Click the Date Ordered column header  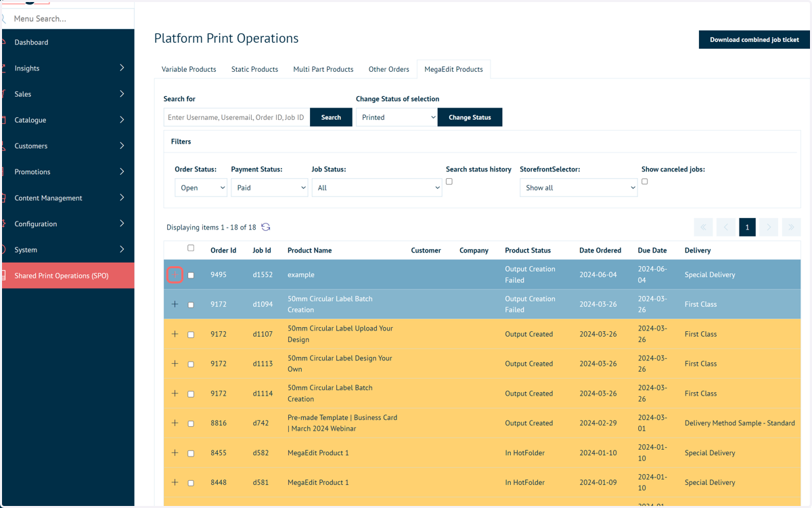point(600,251)
